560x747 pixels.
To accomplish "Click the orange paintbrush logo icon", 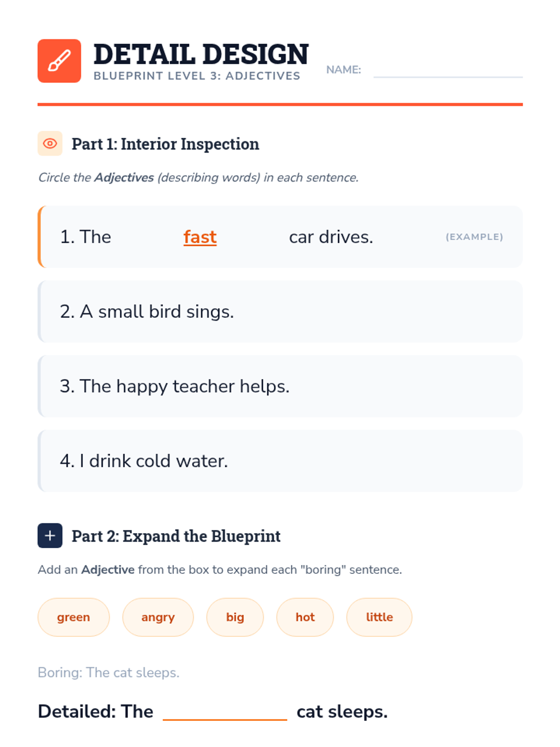I will [x=59, y=61].
